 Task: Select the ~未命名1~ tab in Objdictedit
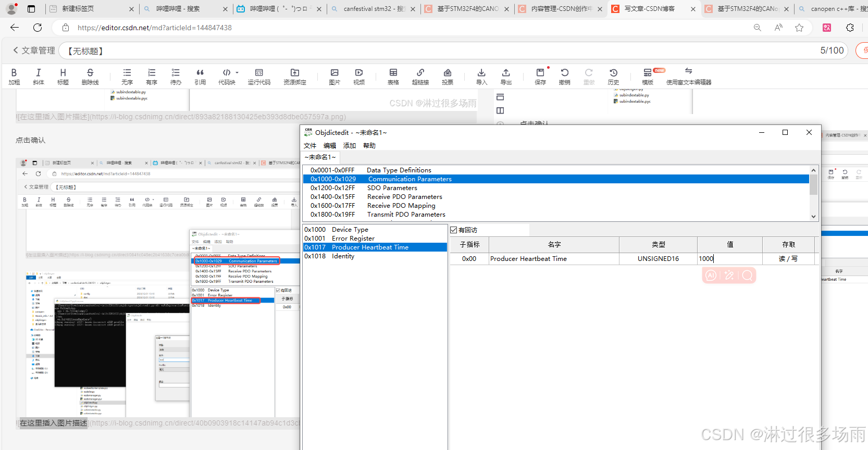tap(320, 157)
